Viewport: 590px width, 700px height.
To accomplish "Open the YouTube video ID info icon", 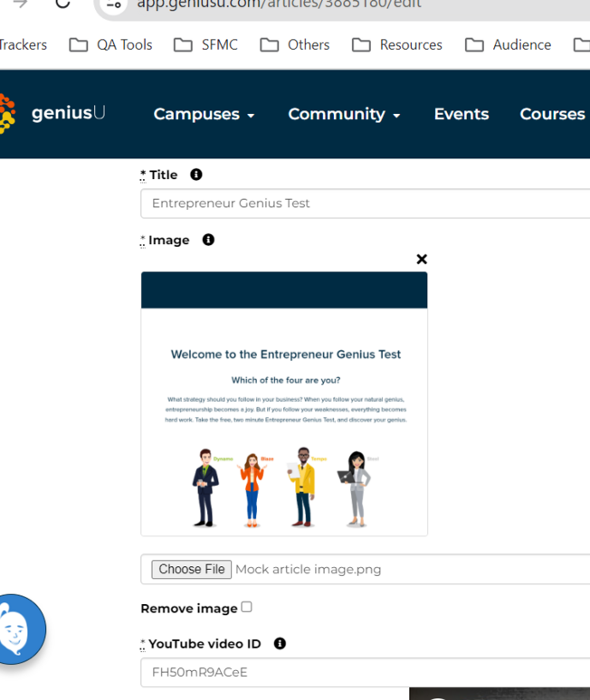I will click(x=280, y=643).
